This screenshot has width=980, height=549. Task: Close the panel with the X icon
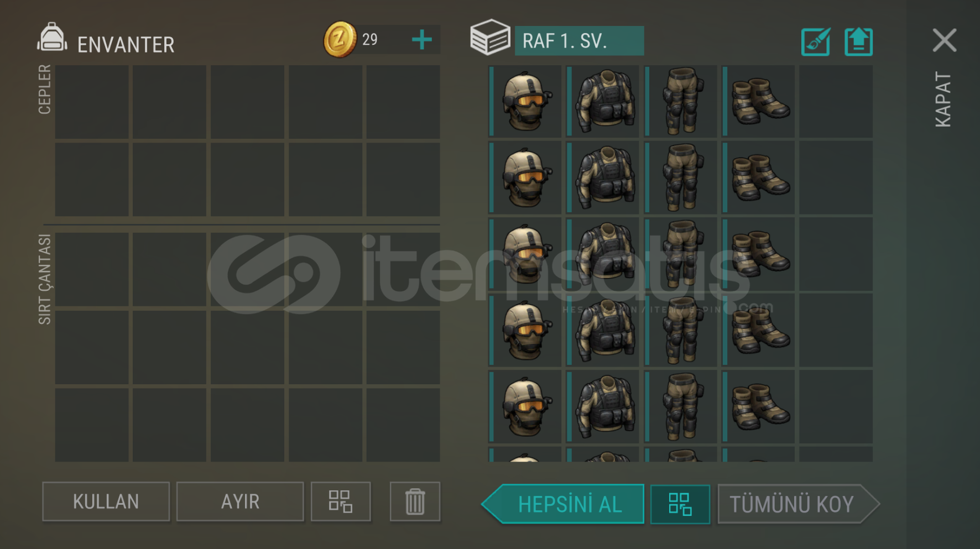pos(944,40)
